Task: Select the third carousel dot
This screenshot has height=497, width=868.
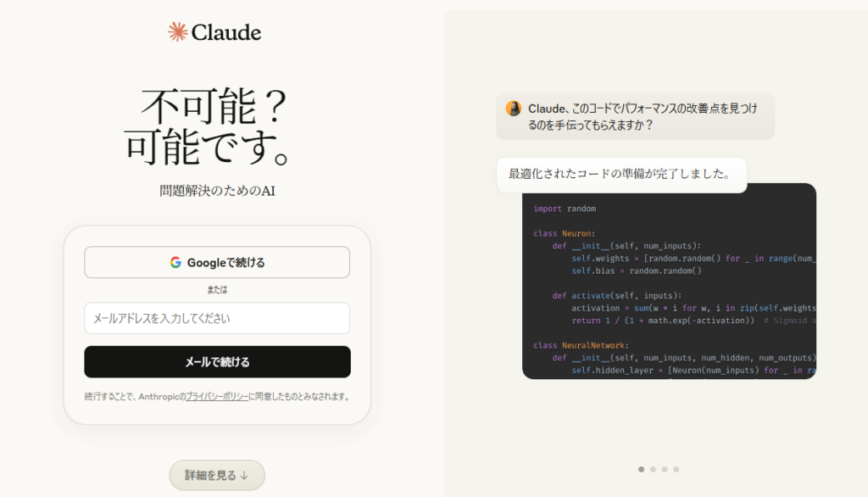Action: tap(665, 469)
